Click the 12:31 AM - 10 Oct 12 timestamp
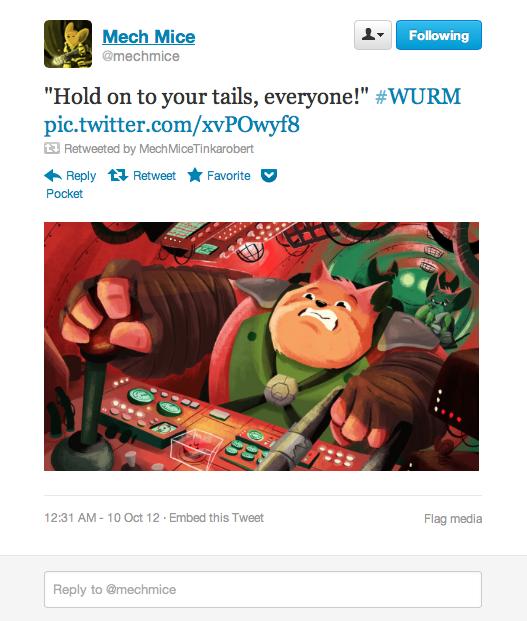The width and height of the screenshot is (527, 621). pyautogui.click(x=102, y=518)
